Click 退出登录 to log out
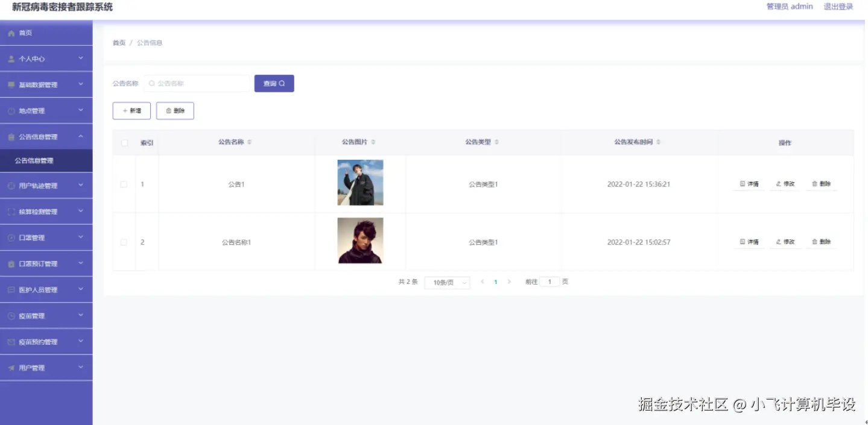 [838, 7]
